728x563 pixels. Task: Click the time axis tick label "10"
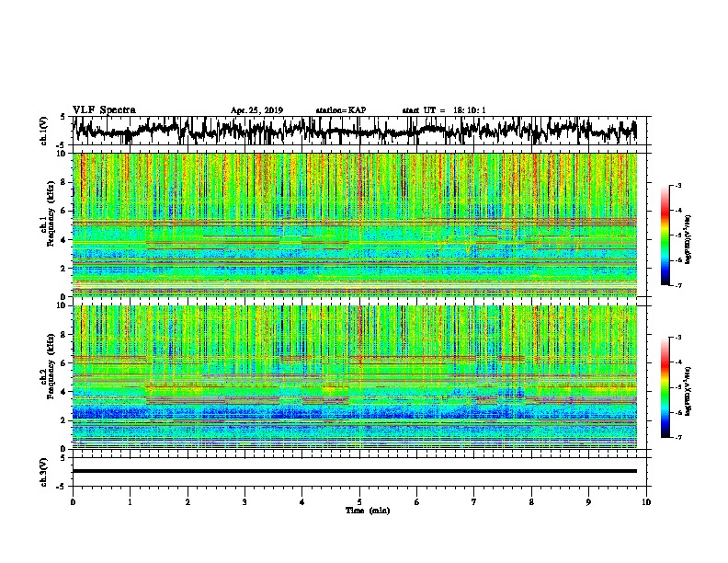click(646, 502)
